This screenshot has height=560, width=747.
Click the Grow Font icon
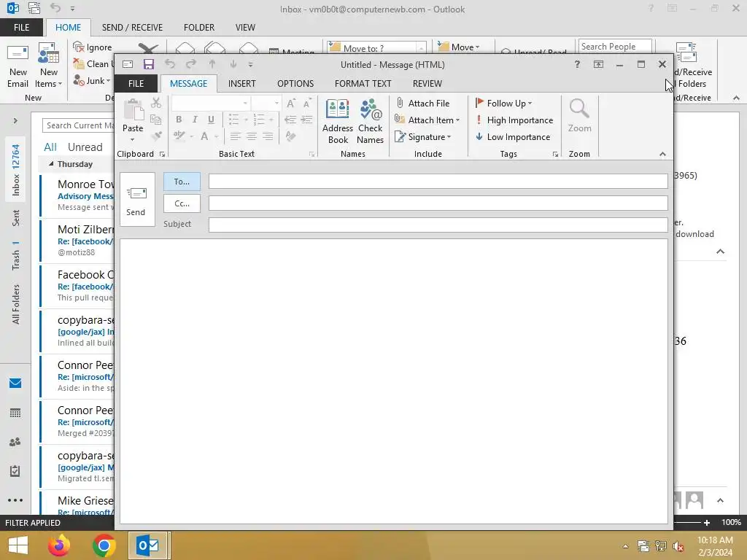tap(290, 103)
